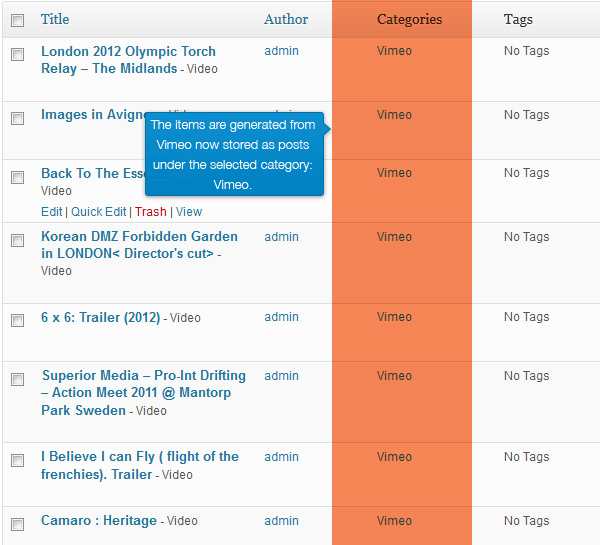This screenshot has width=600, height=545.
Task: Filter by admin author in Korean DMZ row
Action: pyautogui.click(x=281, y=237)
